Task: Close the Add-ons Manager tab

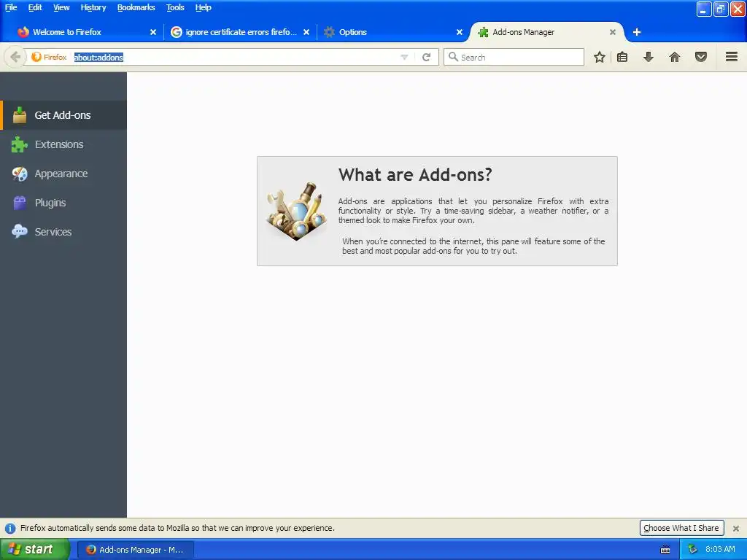Action: tap(613, 32)
